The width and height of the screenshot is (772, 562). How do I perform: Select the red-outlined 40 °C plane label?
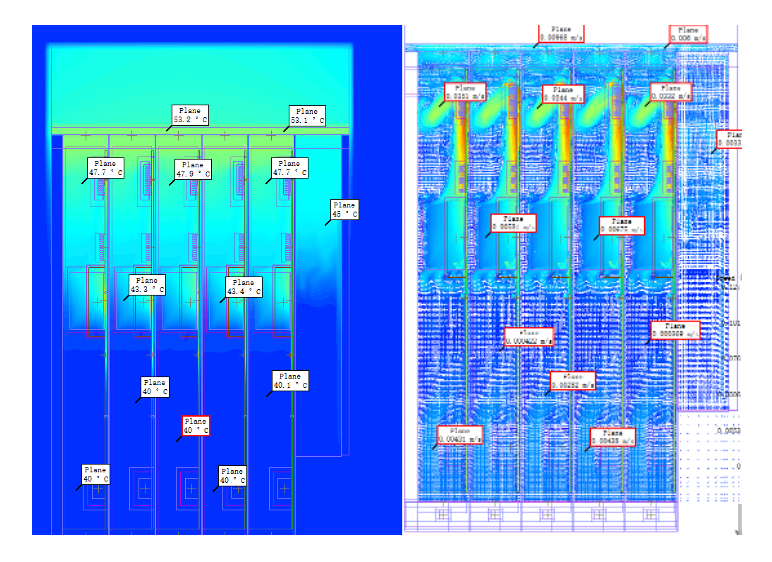point(196,427)
